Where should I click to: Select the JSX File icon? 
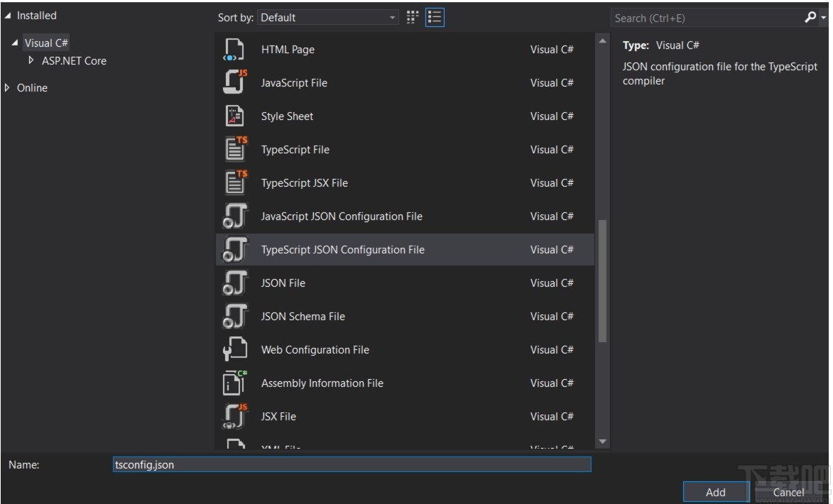tap(234, 417)
